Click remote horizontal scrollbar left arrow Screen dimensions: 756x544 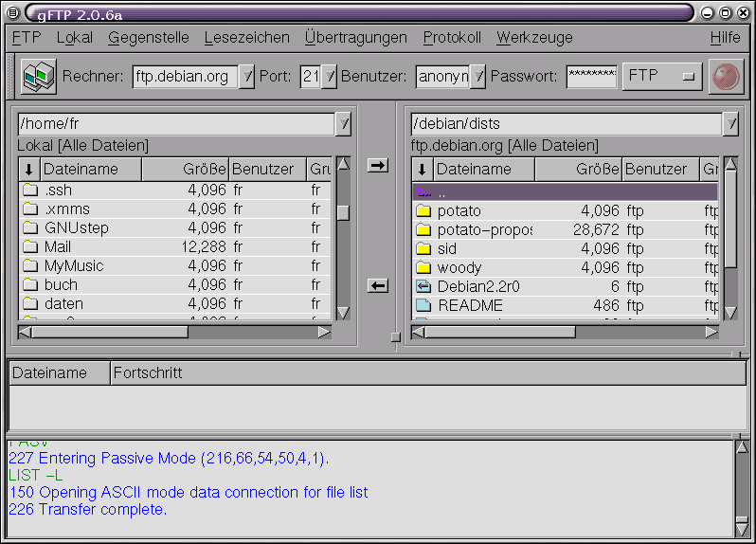pyautogui.click(x=419, y=332)
